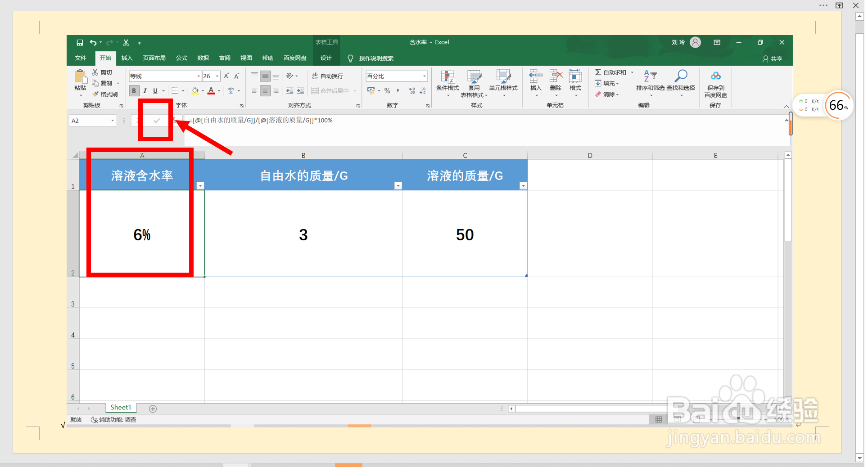The height and width of the screenshot is (467, 868).
Task: Pick a font color from the A swatch
Action: pyautogui.click(x=211, y=91)
